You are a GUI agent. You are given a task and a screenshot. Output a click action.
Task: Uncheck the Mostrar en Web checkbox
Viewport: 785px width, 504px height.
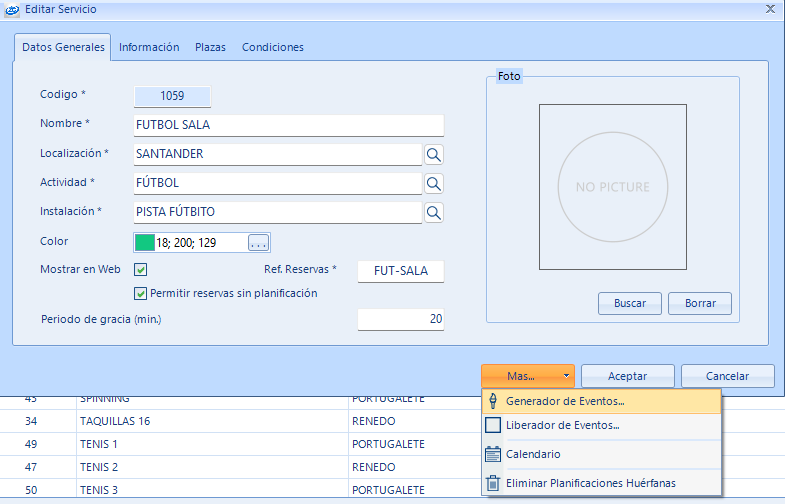141,269
